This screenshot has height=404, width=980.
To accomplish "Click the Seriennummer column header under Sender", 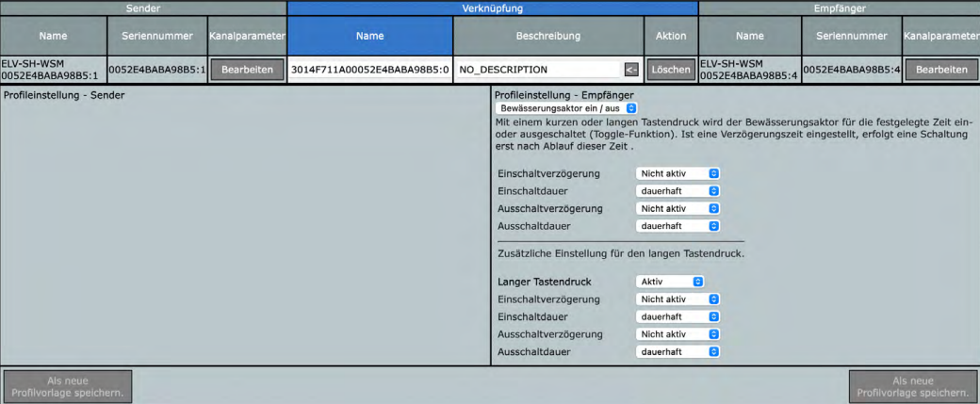I will pyautogui.click(x=156, y=36).
